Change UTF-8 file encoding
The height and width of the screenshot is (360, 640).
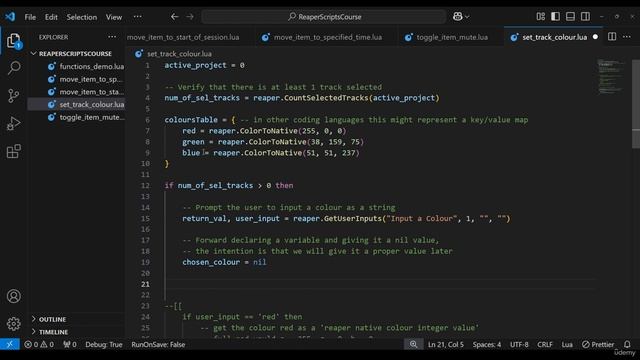(x=519, y=344)
